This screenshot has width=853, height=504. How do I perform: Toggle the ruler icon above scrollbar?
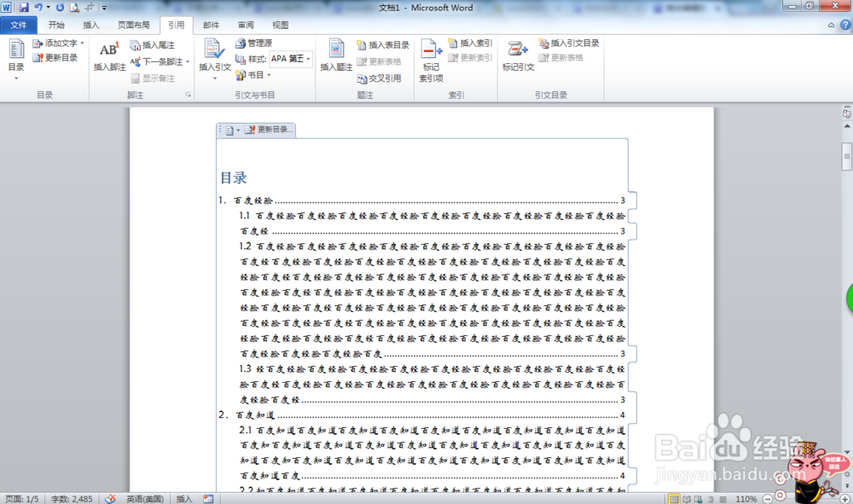point(847,113)
